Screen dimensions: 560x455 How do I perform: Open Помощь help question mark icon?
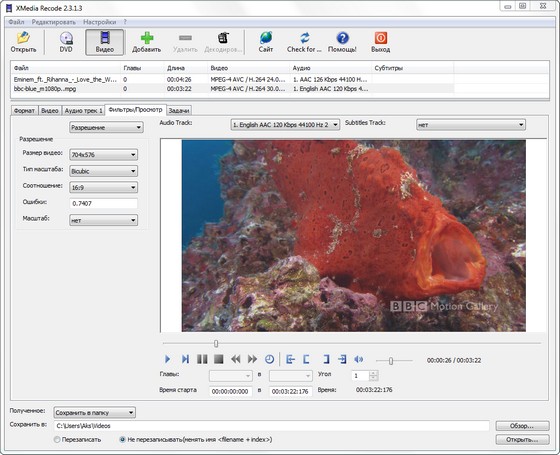[x=342, y=38]
